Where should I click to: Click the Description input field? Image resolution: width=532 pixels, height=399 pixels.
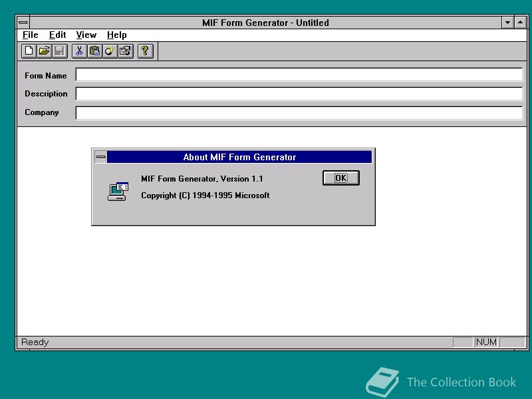(x=299, y=94)
